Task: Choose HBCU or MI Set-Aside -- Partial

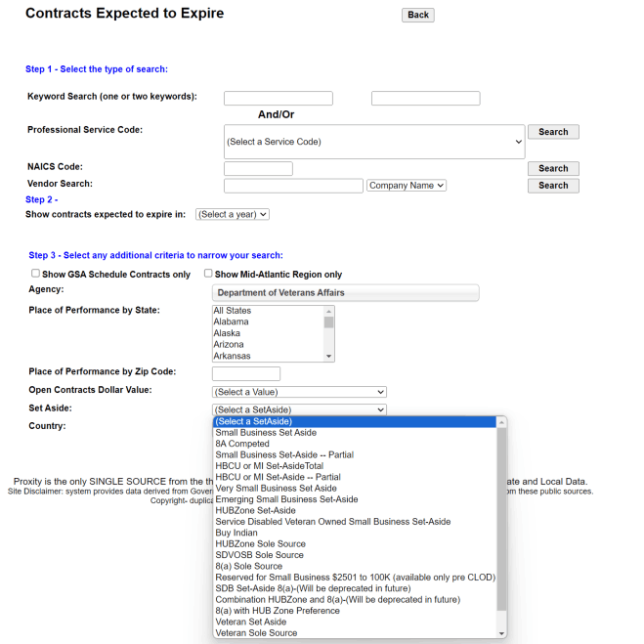Action: pos(355,477)
